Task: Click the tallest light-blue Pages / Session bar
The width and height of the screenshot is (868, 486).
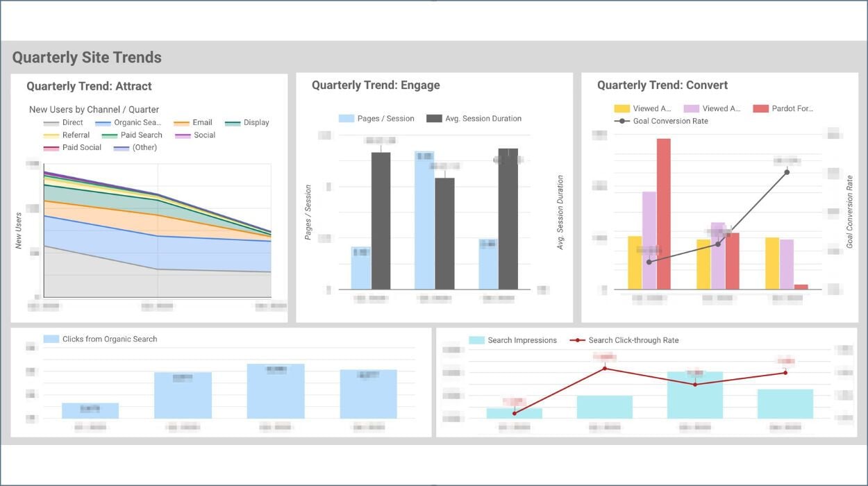Action: (424, 220)
